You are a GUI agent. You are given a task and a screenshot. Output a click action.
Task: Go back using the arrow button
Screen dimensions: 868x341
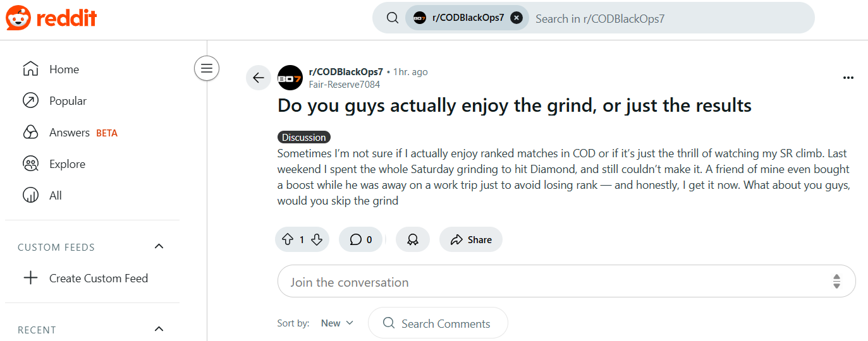(x=258, y=78)
